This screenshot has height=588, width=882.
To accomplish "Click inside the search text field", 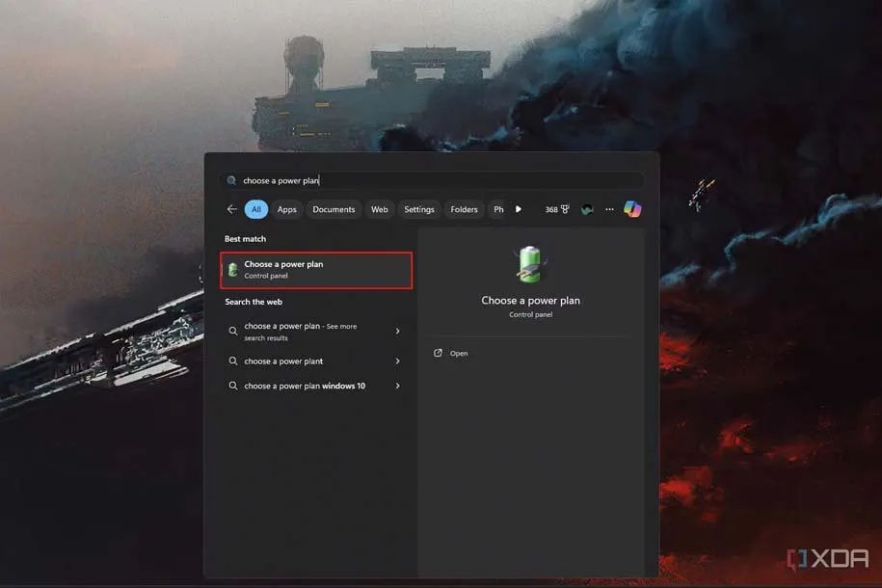I will click(x=434, y=180).
